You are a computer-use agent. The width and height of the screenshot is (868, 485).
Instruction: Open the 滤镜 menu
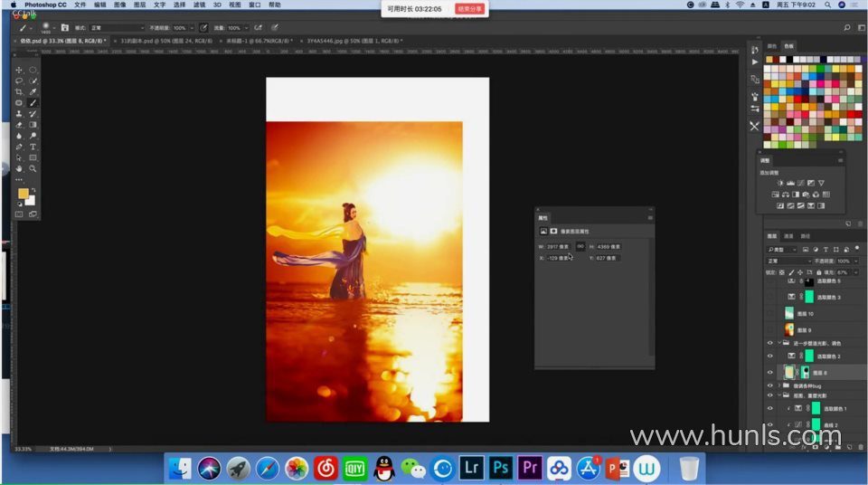(199, 5)
